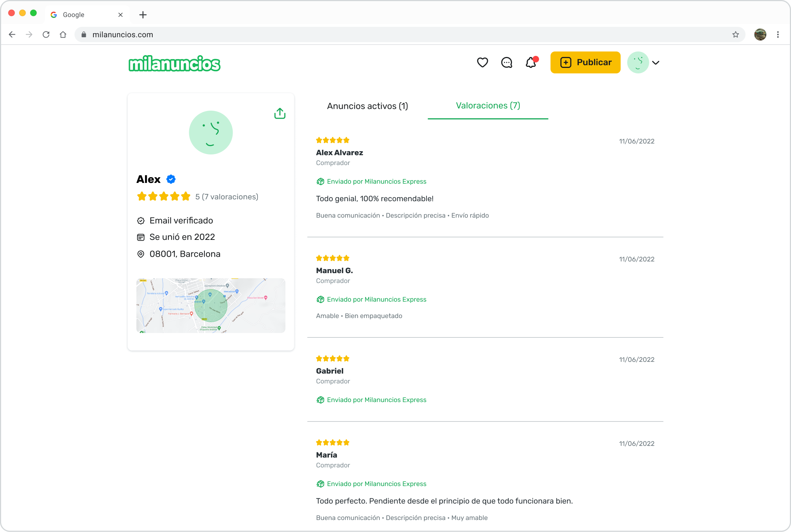The image size is (791, 532).
Task: Click the Publicar button
Action: coord(585,62)
